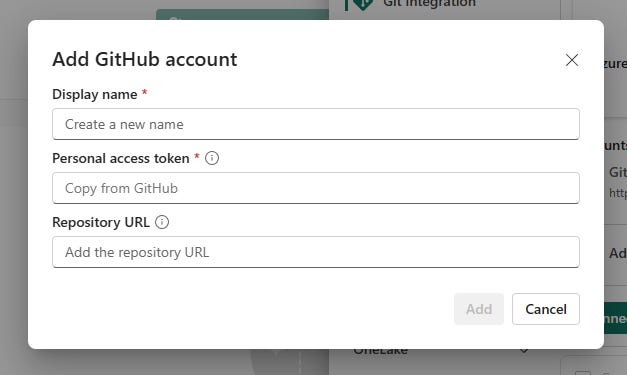Click the Display name field label
Screen dimensions: 627x375
click(95, 94)
